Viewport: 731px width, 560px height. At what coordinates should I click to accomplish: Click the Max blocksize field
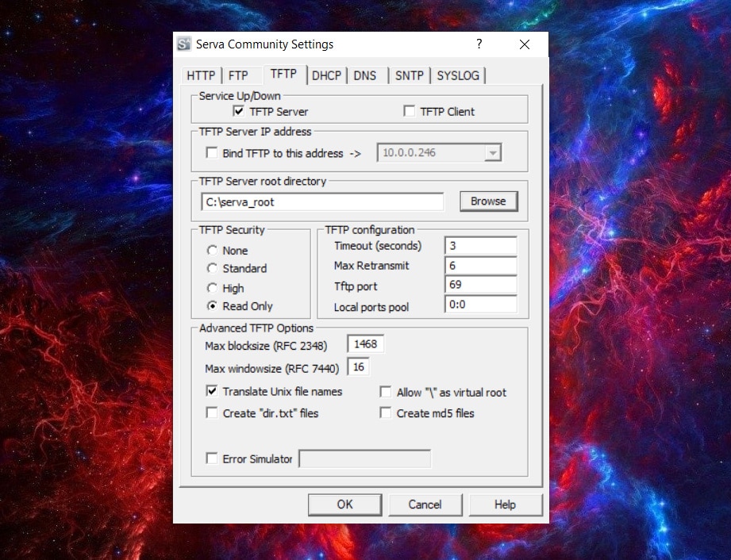coord(365,344)
